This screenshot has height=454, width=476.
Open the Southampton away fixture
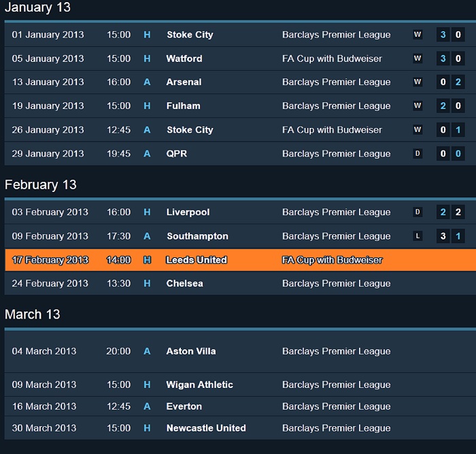click(x=240, y=236)
